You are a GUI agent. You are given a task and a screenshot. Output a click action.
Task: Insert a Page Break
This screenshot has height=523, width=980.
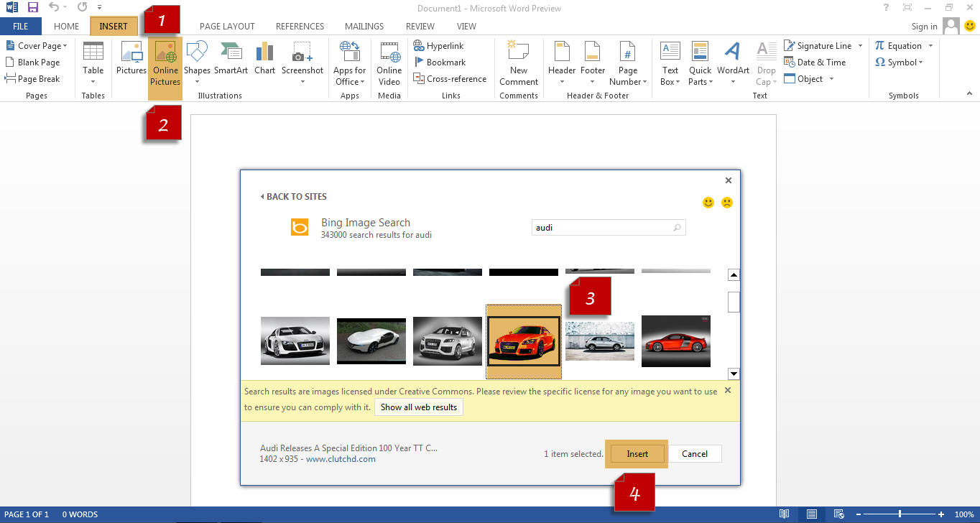pyautogui.click(x=33, y=78)
